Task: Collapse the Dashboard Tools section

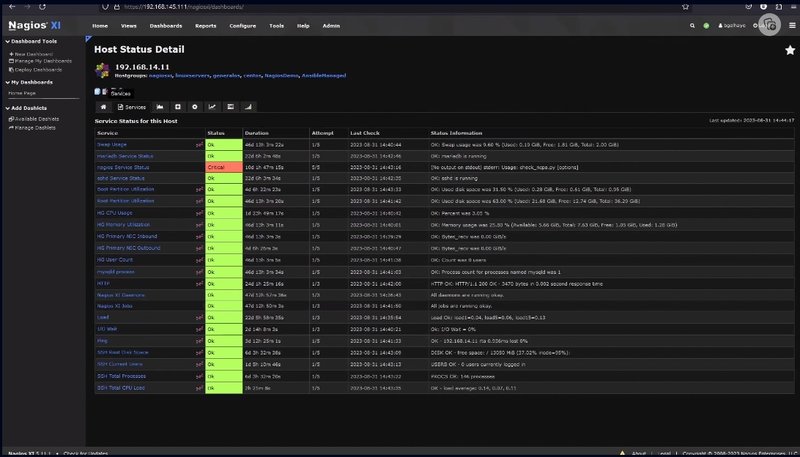Action: coord(6,41)
